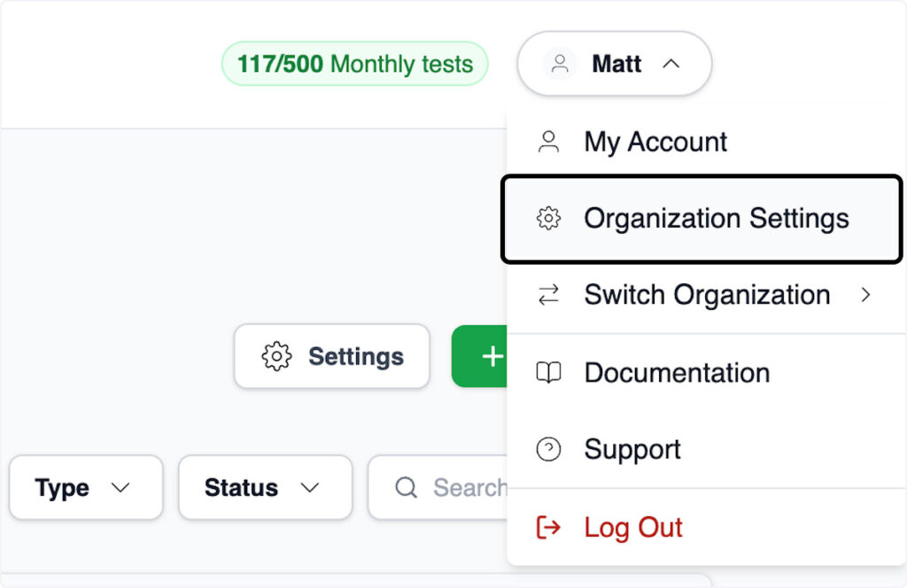Click the person icon next to My Account
Image resolution: width=907 pixels, height=588 pixels.
pyautogui.click(x=549, y=142)
